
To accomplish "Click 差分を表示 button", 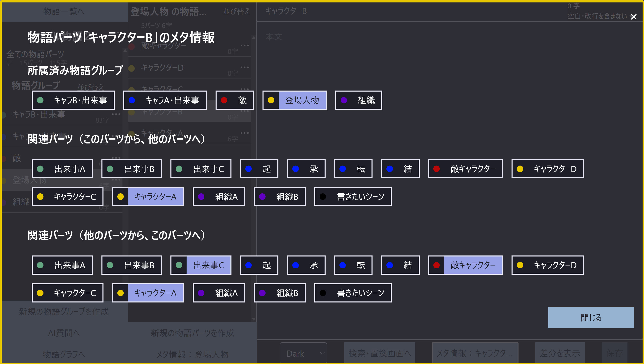I will [559, 353].
